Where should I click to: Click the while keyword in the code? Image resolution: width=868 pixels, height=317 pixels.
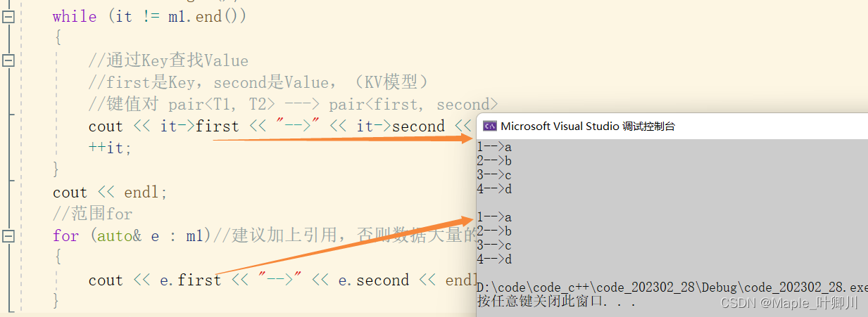coord(74,17)
